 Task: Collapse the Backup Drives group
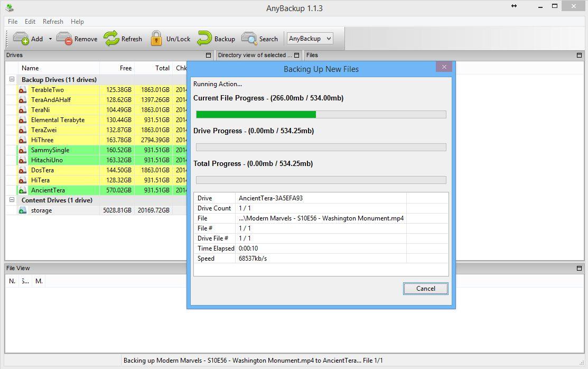coord(12,79)
